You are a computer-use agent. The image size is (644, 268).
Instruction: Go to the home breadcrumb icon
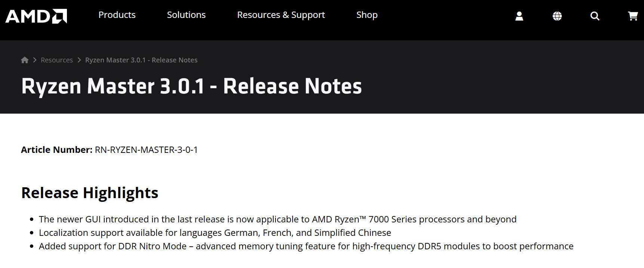click(25, 60)
